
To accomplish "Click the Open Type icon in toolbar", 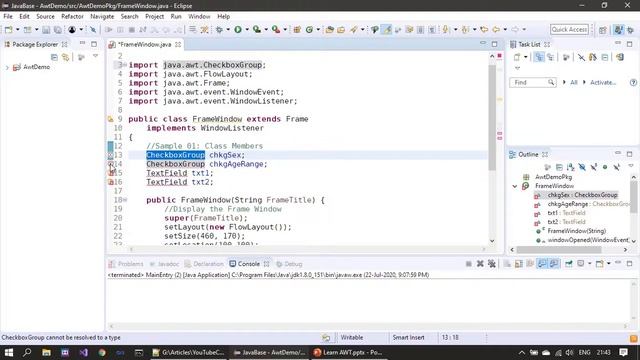I will coord(329,29).
